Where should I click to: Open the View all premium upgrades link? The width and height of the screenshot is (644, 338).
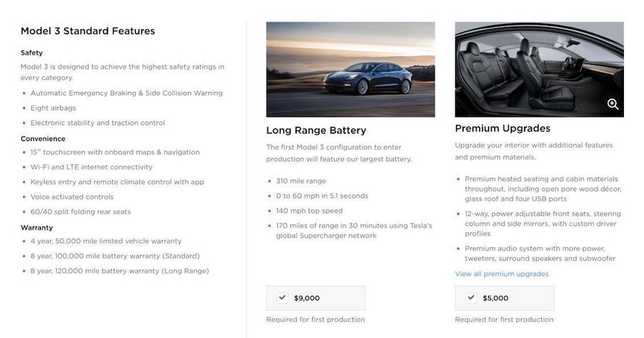501,274
